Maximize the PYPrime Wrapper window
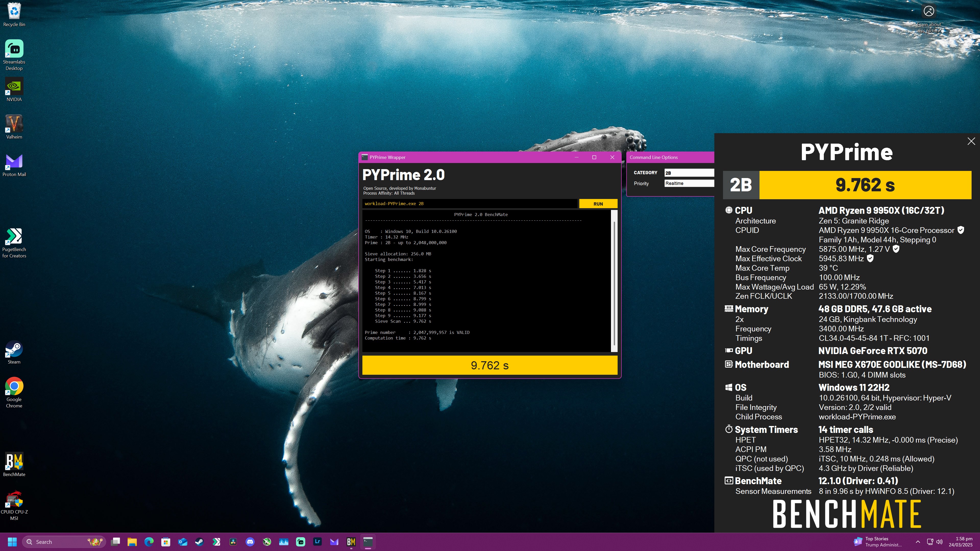The image size is (980, 551). (x=594, y=157)
